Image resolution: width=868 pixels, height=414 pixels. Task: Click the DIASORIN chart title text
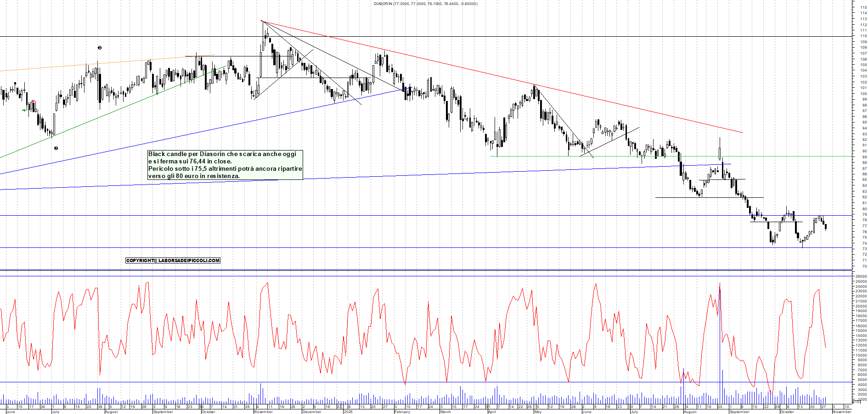[x=425, y=4]
